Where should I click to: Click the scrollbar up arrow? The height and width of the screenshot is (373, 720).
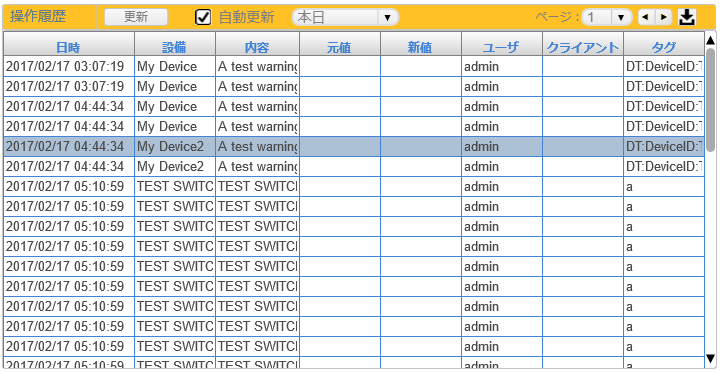click(710, 40)
